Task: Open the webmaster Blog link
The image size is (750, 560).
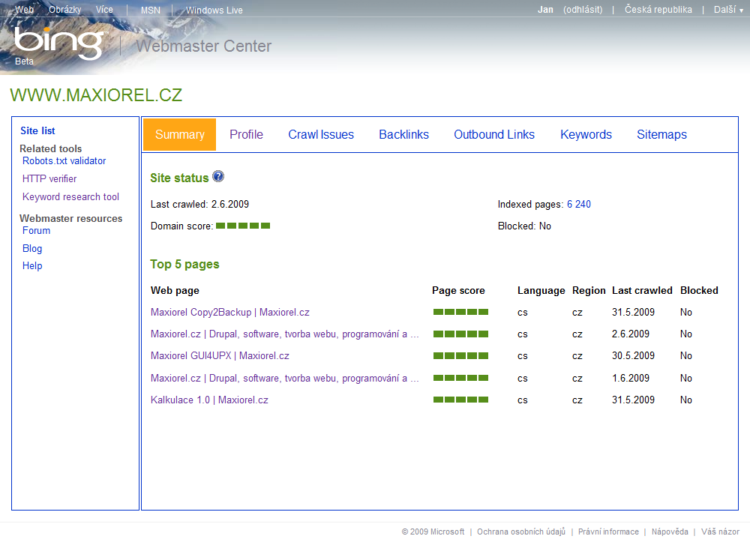Action: pos(32,248)
